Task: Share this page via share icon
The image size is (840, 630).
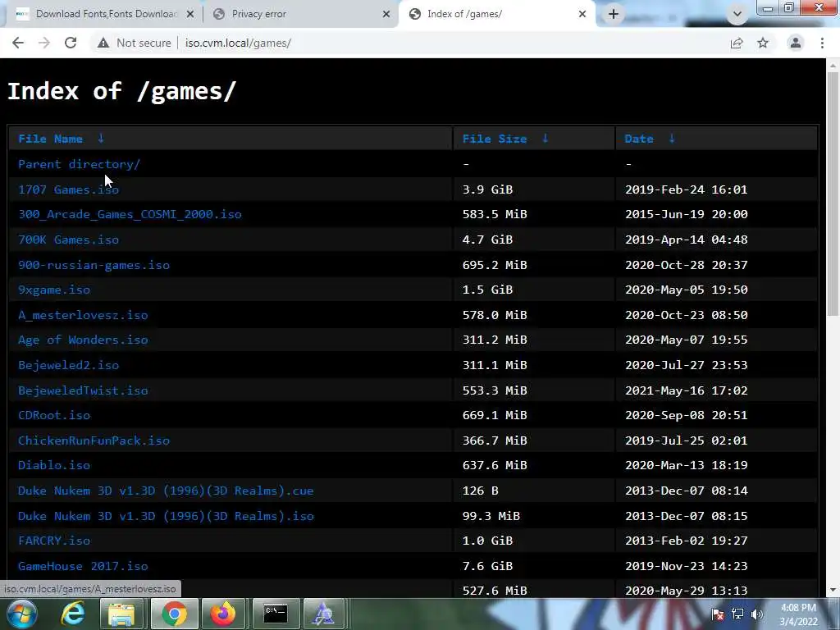Action: click(737, 43)
